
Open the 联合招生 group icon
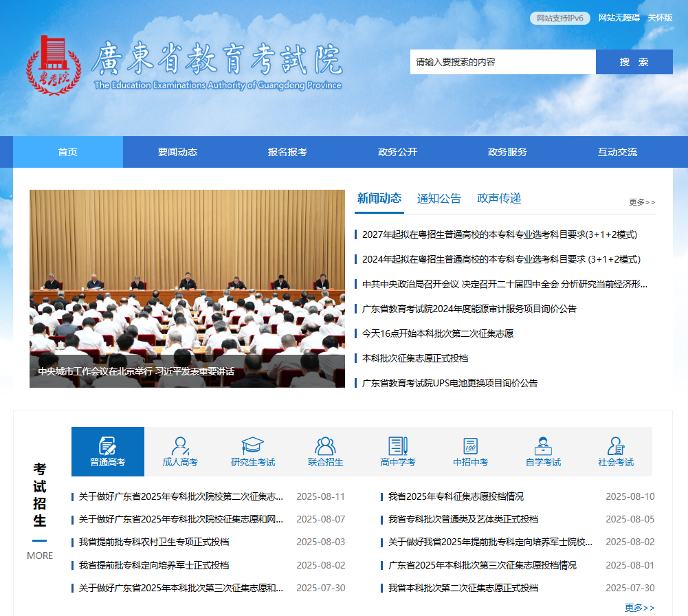coord(325,445)
